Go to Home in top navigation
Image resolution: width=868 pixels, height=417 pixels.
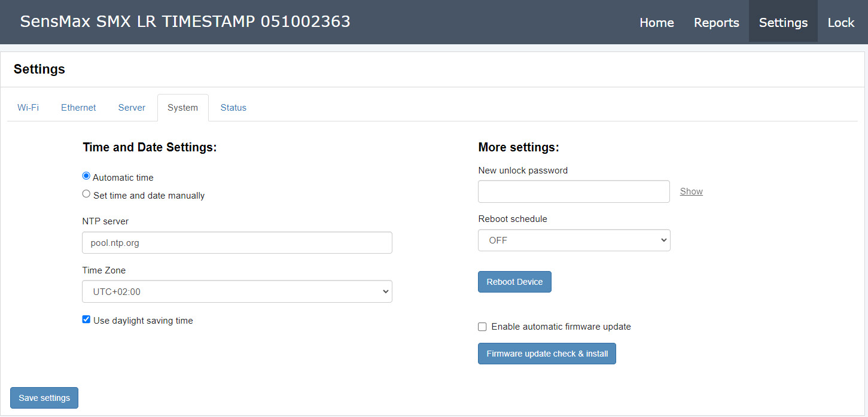pos(657,22)
